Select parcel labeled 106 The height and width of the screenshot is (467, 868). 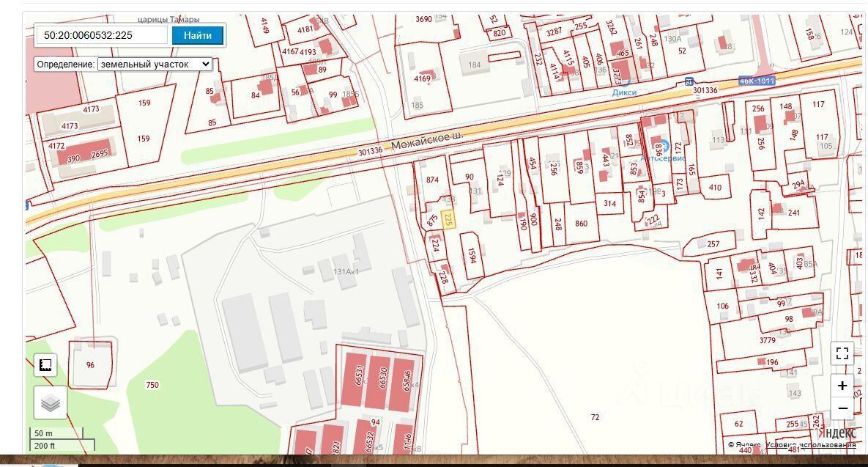[722, 306]
